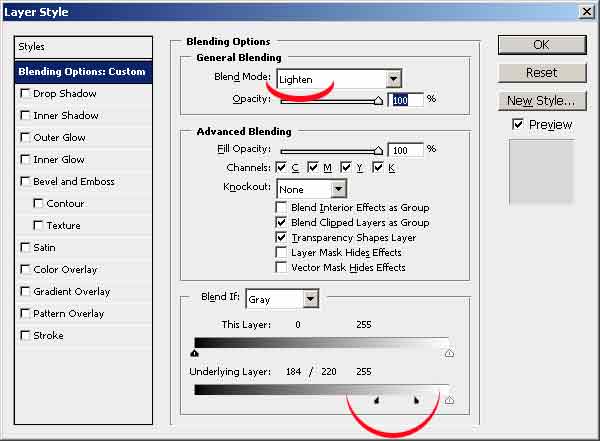Enable the Pattern Overlay checkbox
Screen dimensions: 600x441
coord(25,314)
